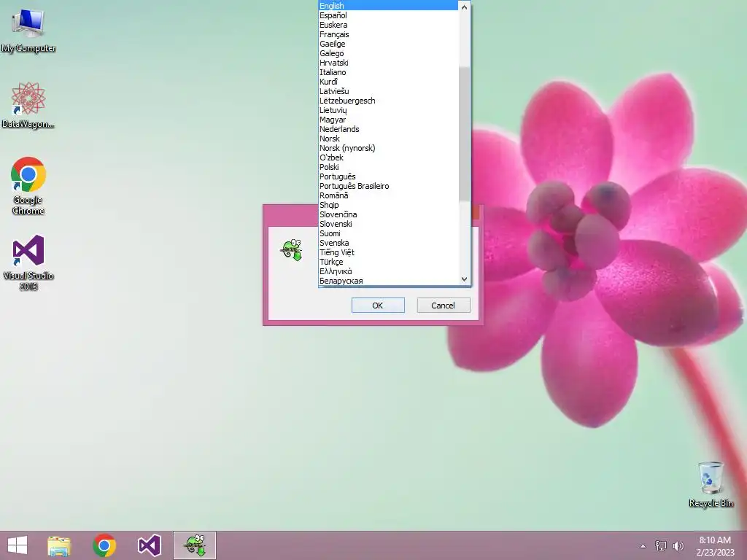Select Português Brasileiro in the language list
Image resolution: width=747 pixels, height=560 pixels.
[388, 186]
